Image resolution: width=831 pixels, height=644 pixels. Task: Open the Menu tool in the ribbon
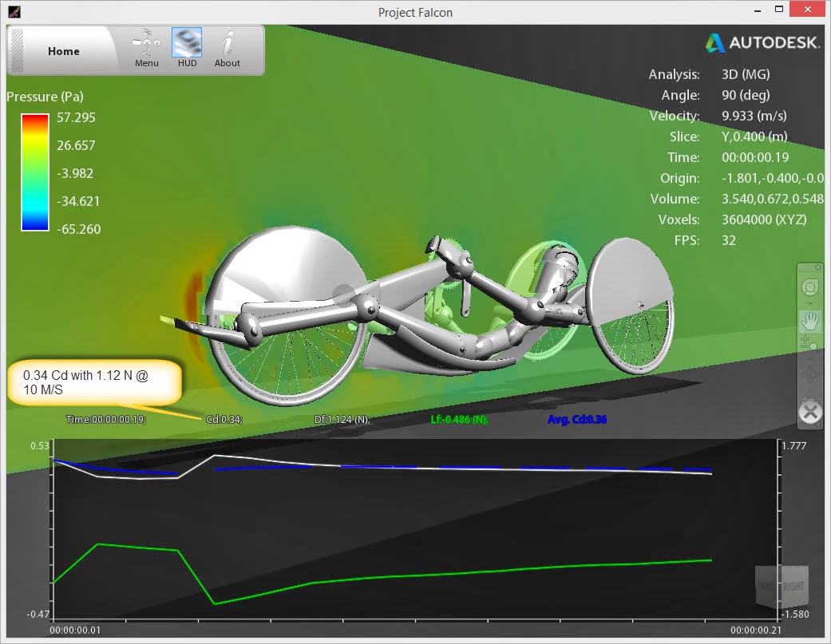(146, 49)
